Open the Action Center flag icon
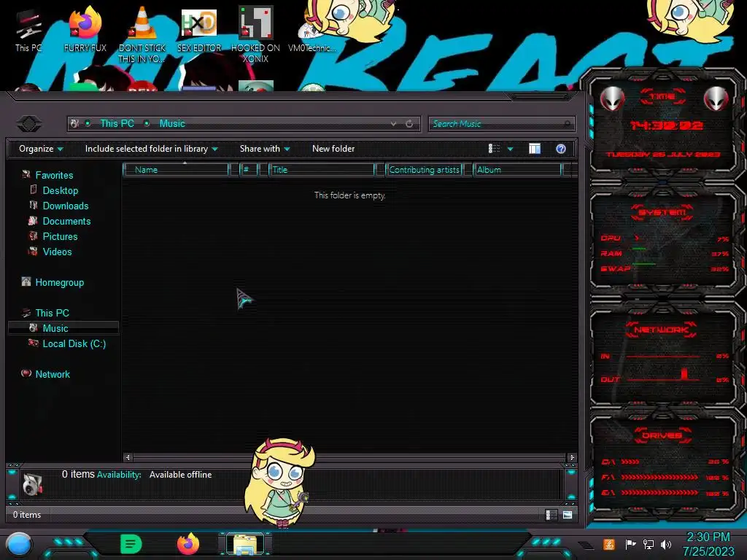 coord(630,544)
